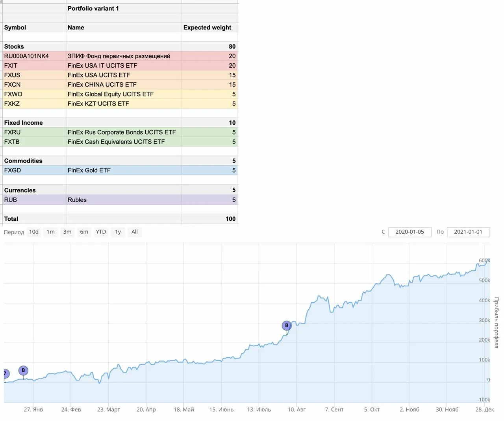Select the YTD period button
Screen dimensions: 504x421
pyautogui.click(x=101, y=232)
